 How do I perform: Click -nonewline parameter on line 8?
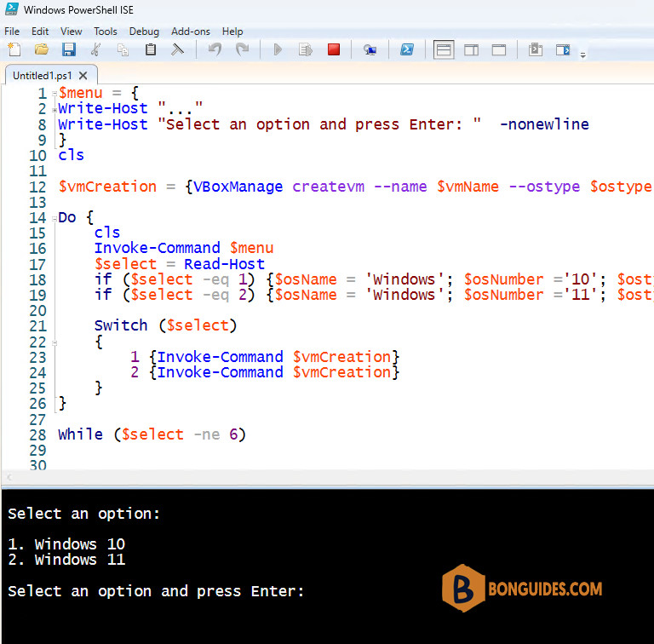point(544,124)
